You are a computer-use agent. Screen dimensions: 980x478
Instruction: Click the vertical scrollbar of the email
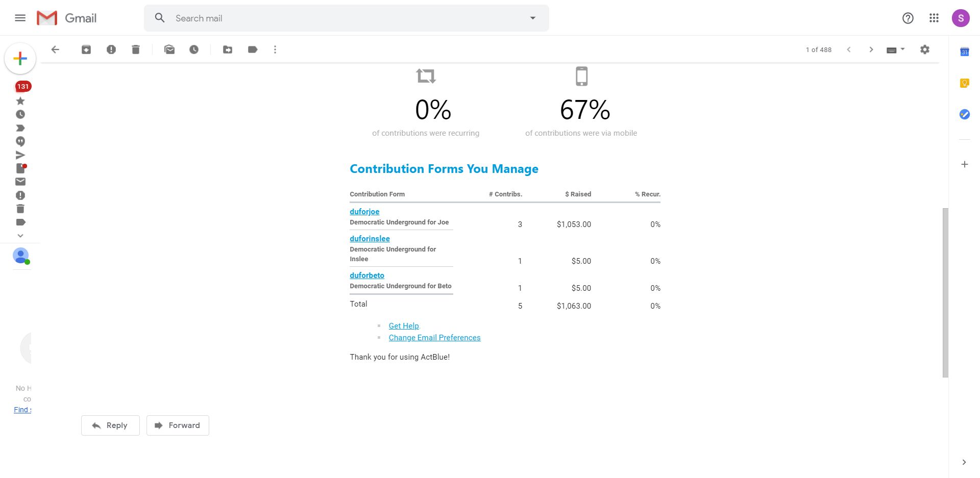tap(945, 292)
